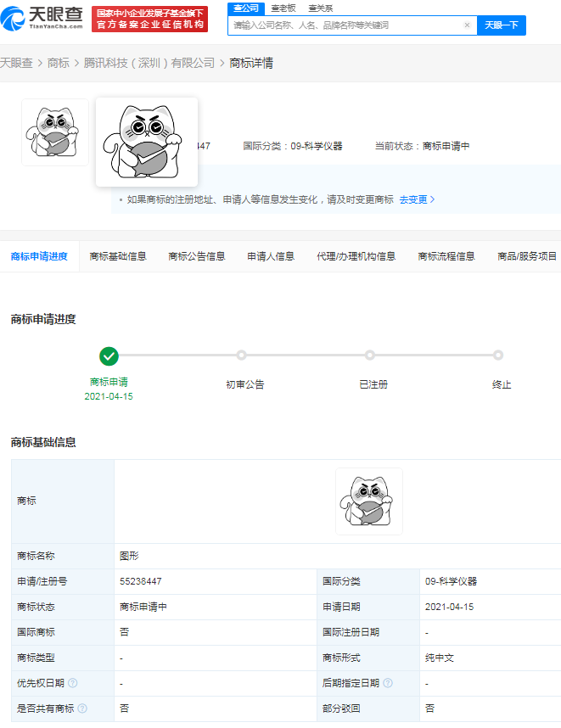Click the small cat trademark thumbnail at top

tap(55, 132)
